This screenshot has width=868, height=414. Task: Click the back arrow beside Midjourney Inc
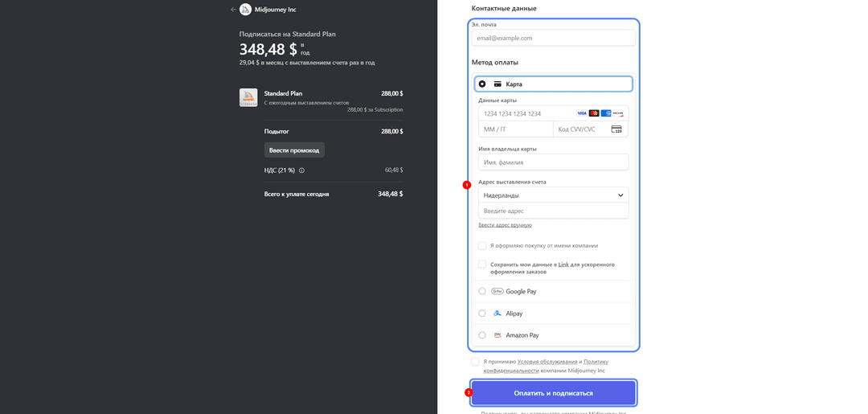click(x=233, y=10)
